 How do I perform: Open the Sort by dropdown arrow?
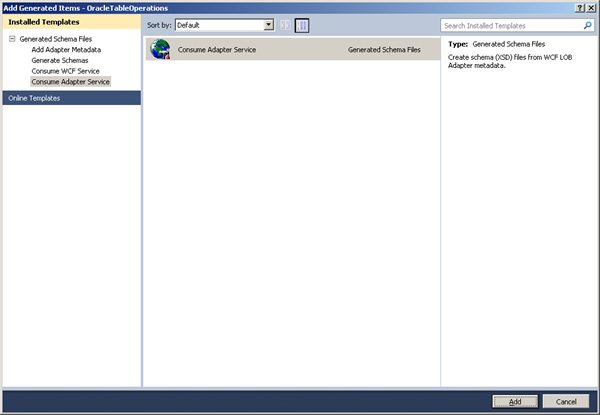269,25
